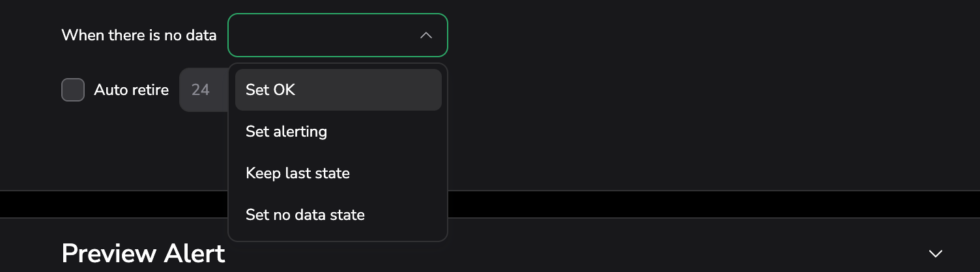This screenshot has height=272, width=980.
Task: Select "Set no data state" option
Action: point(338,215)
